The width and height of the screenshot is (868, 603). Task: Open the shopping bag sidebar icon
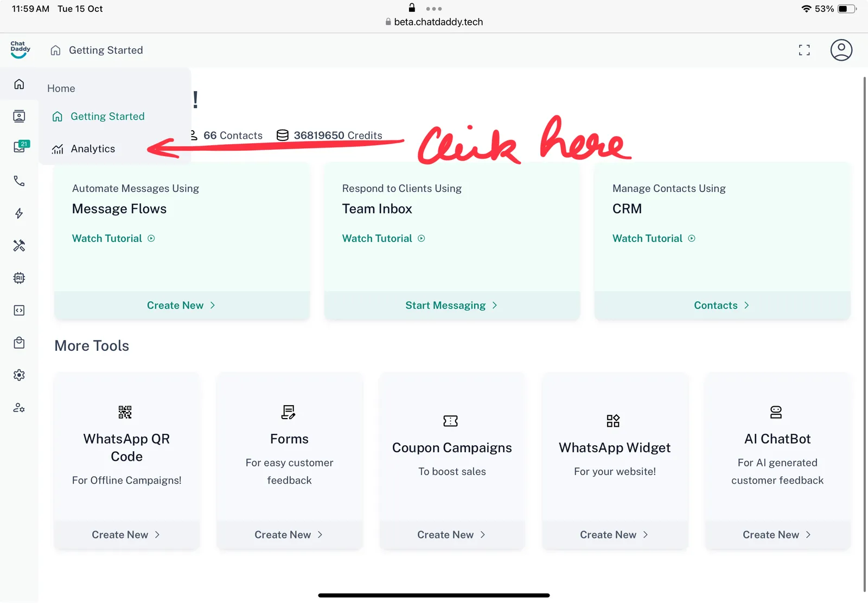19,343
